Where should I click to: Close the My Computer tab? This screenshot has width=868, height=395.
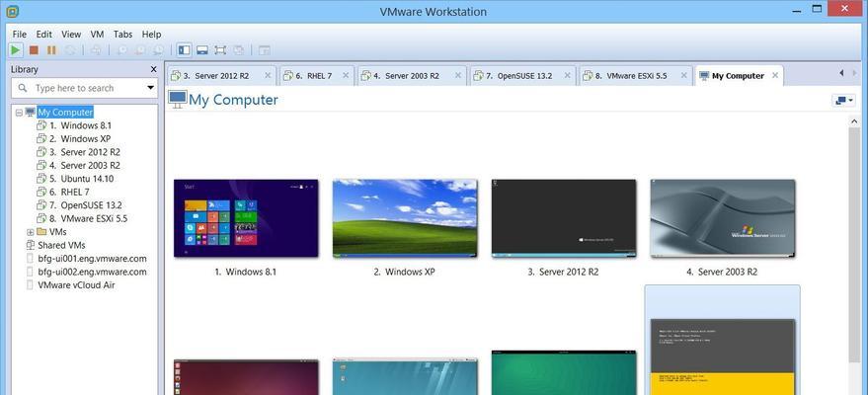coord(775,75)
